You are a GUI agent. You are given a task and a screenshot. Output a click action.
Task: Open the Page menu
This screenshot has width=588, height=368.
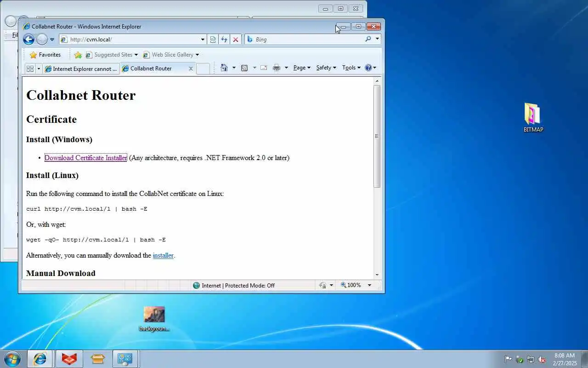[302, 68]
